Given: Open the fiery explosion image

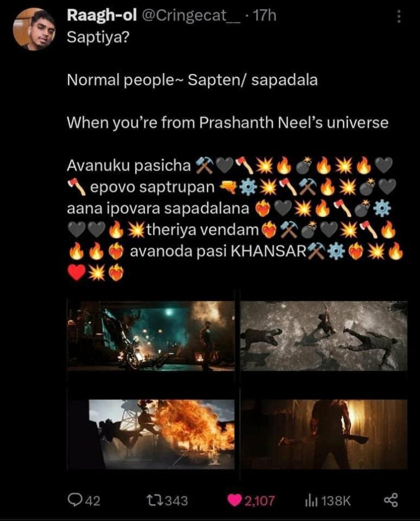Looking at the screenshot, I should point(151,434).
